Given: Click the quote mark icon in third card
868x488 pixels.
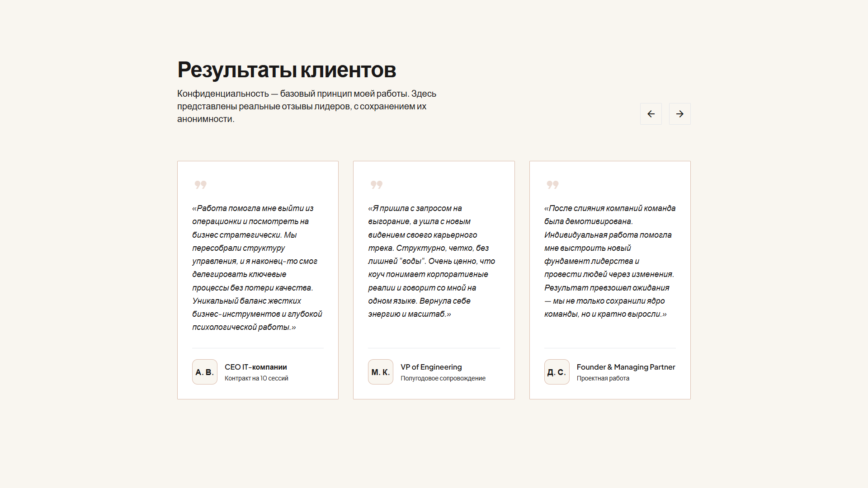Looking at the screenshot, I should 552,184.
